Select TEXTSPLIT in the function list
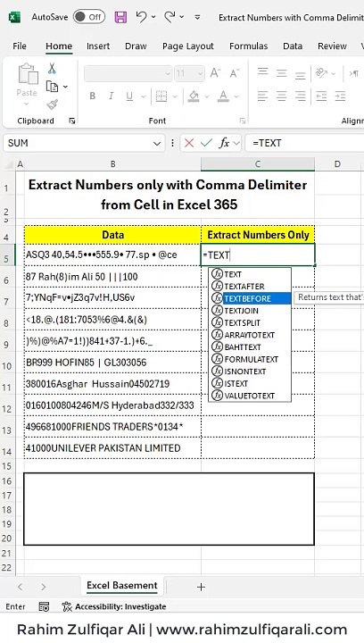This screenshot has height=643, width=364. coord(250,322)
